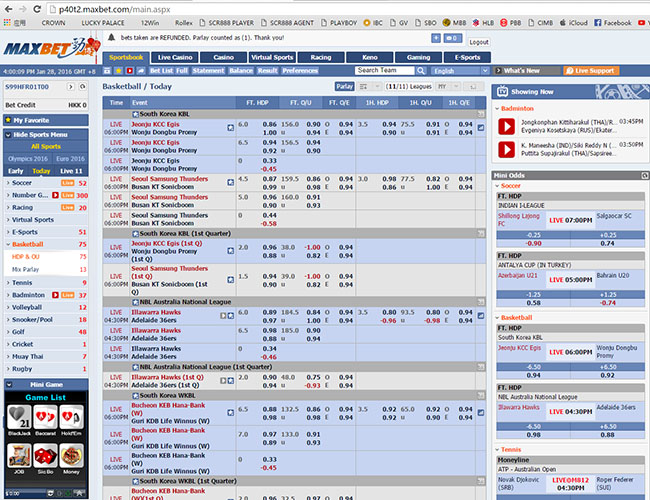Expand the Tennis sports menu item
The width and height of the screenshot is (650, 500).
pyautogui.click(x=8, y=283)
